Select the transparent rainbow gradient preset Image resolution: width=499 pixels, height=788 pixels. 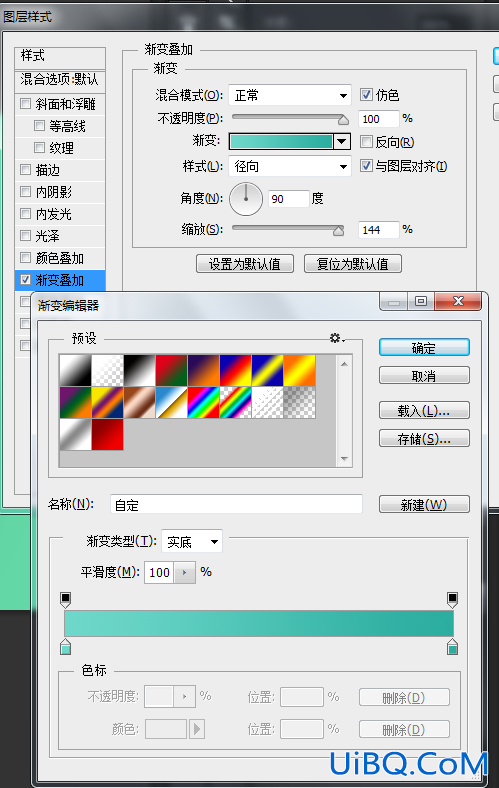click(236, 403)
